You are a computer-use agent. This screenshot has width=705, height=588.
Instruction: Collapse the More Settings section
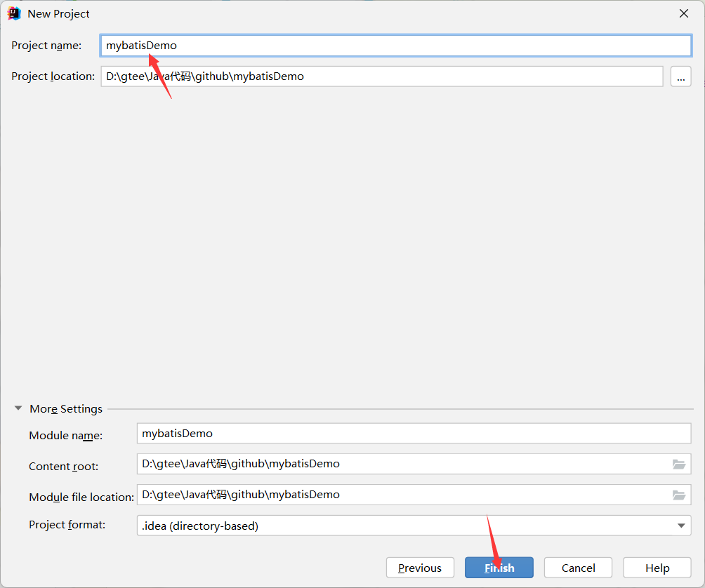point(18,408)
